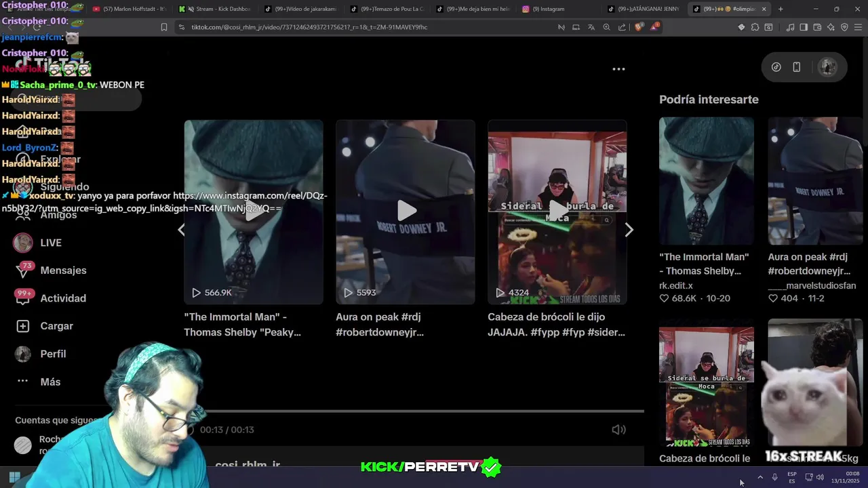
Task: Click "The Immortal Man" title in carousel
Action: tap(242, 325)
